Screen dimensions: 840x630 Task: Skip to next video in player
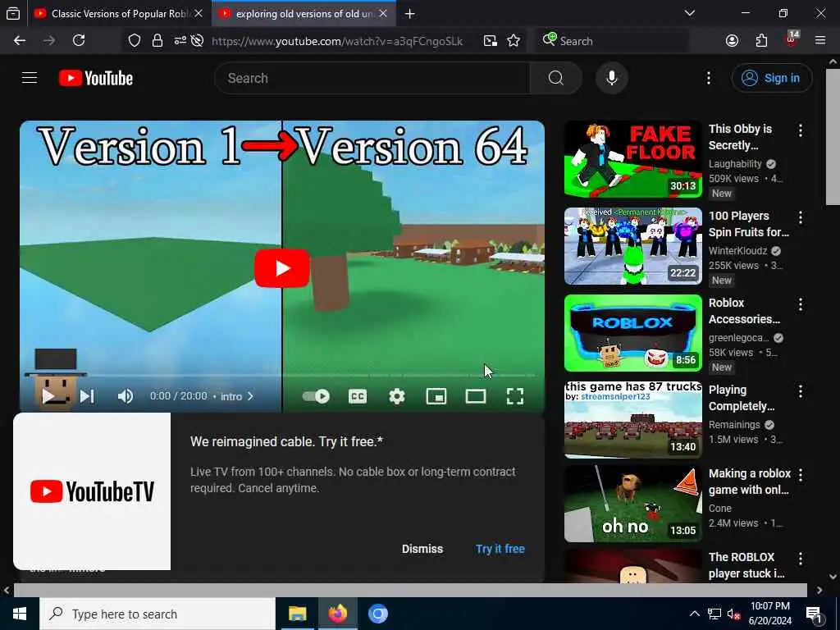(87, 396)
